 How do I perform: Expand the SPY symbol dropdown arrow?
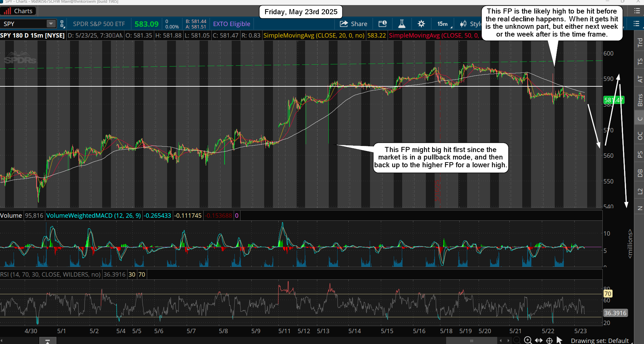(x=51, y=24)
